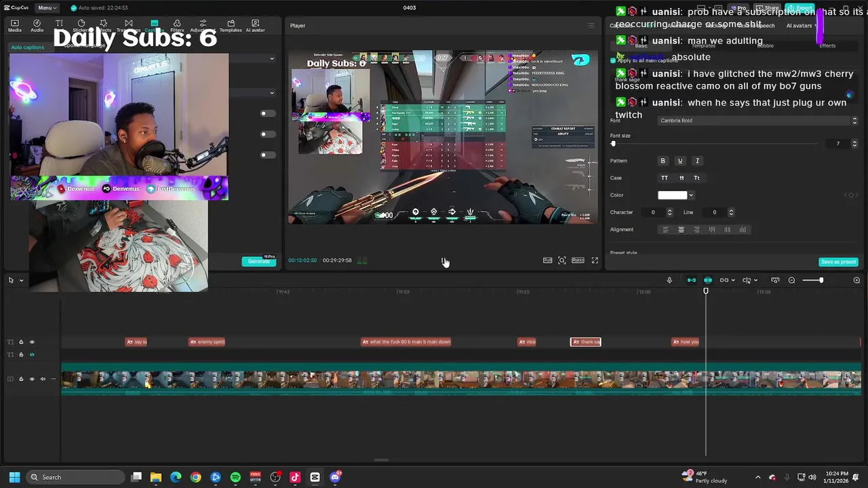The image size is (868, 488).
Task: Set case to title case Tt
Action: [x=696, y=178]
